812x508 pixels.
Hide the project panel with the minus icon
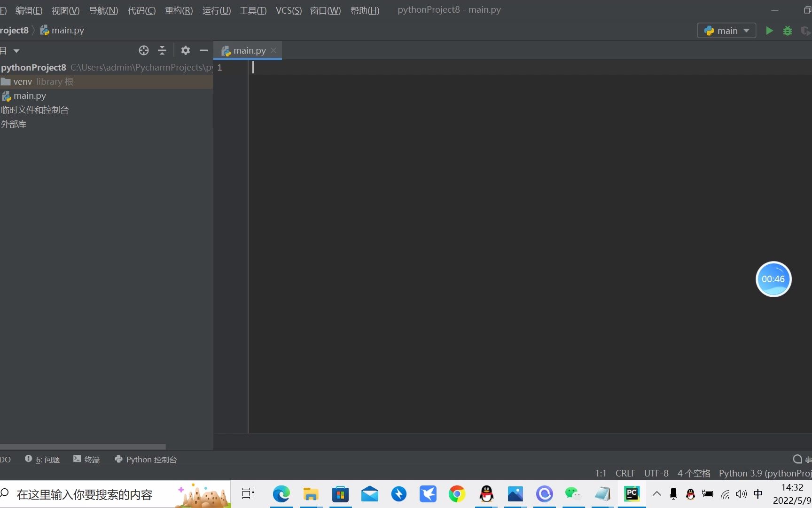[203, 50]
